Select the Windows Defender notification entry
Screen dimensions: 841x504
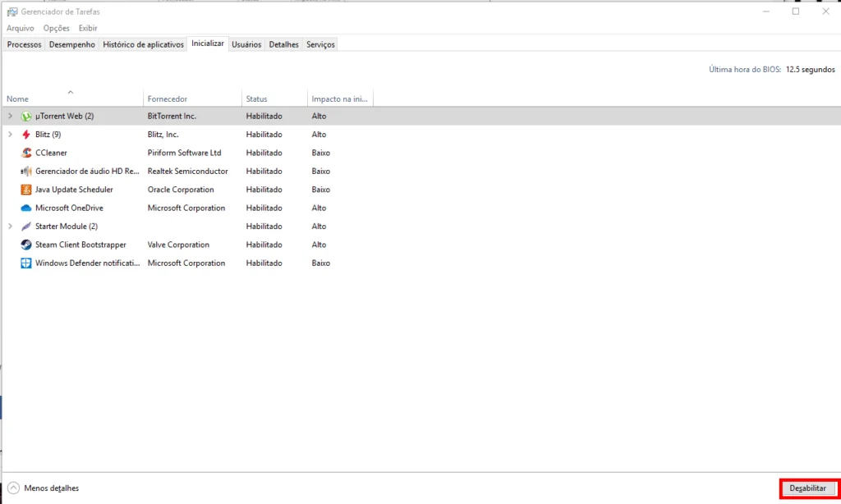pyautogui.click(x=87, y=263)
